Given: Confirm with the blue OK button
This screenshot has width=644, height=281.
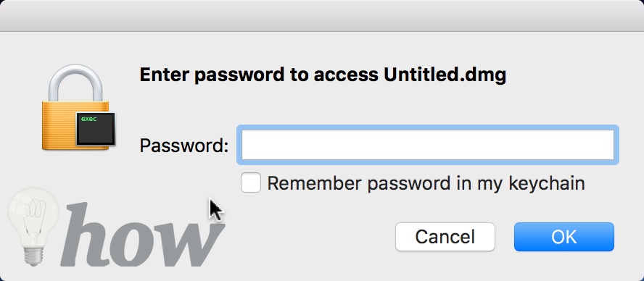Looking at the screenshot, I should pyautogui.click(x=564, y=237).
